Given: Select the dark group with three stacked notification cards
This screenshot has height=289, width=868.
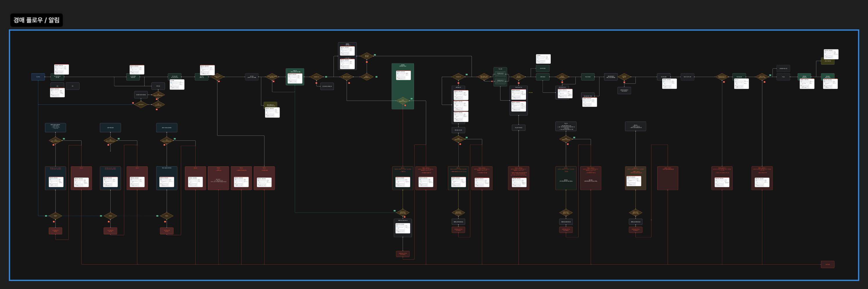Looking at the screenshot, I should [458, 104].
